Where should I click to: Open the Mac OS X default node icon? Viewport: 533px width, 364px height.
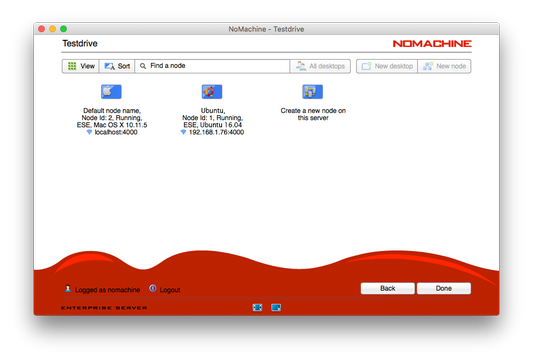tap(111, 92)
